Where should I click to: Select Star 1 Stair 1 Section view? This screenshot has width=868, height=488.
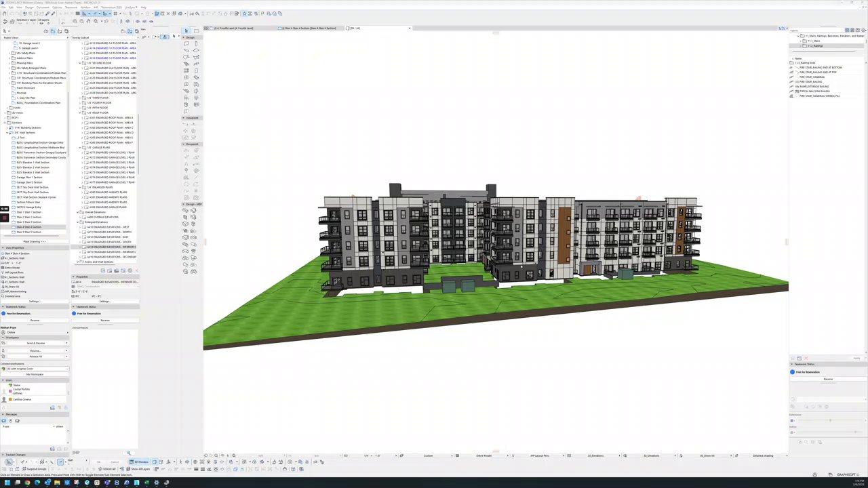point(28,212)
